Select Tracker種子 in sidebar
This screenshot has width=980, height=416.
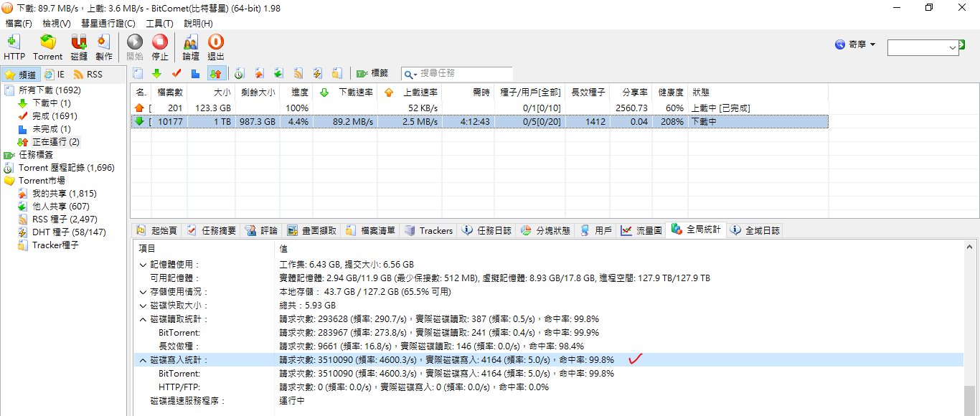click(x=48, y=245)
